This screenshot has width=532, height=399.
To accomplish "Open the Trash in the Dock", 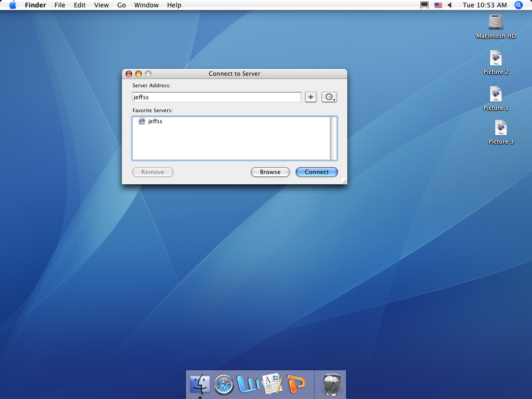I will point(331,384).
